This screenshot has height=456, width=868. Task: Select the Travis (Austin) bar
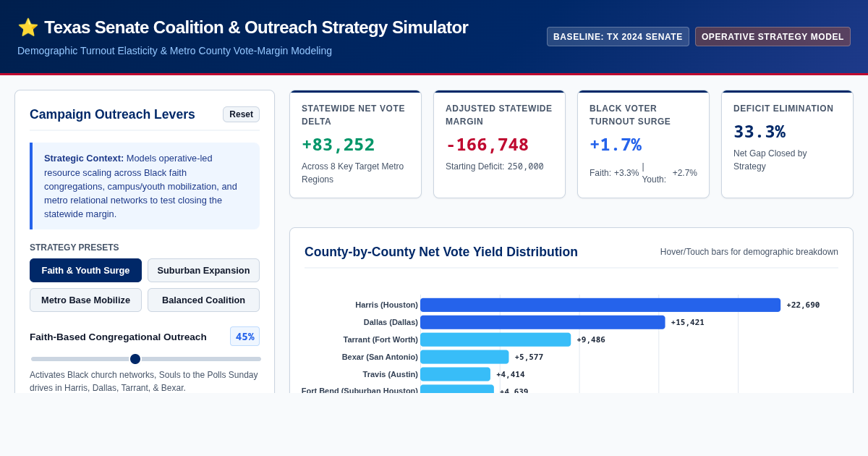455,374
